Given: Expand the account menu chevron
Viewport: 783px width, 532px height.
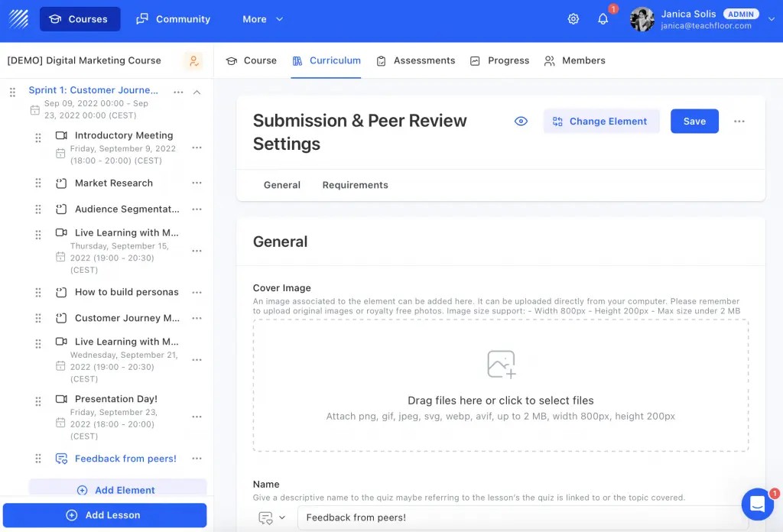Looking at the screenshot, I should point(772,19).
